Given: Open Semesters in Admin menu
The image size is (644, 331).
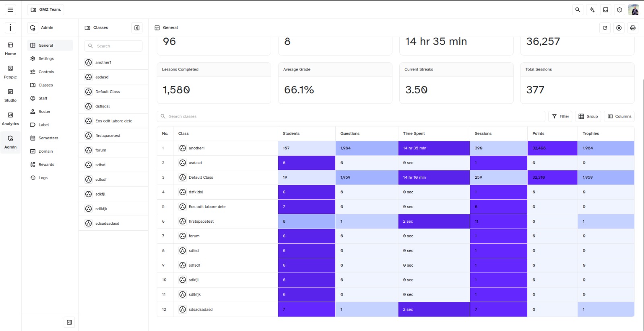Looking at the screenshot, I should (x=50, y=138).
